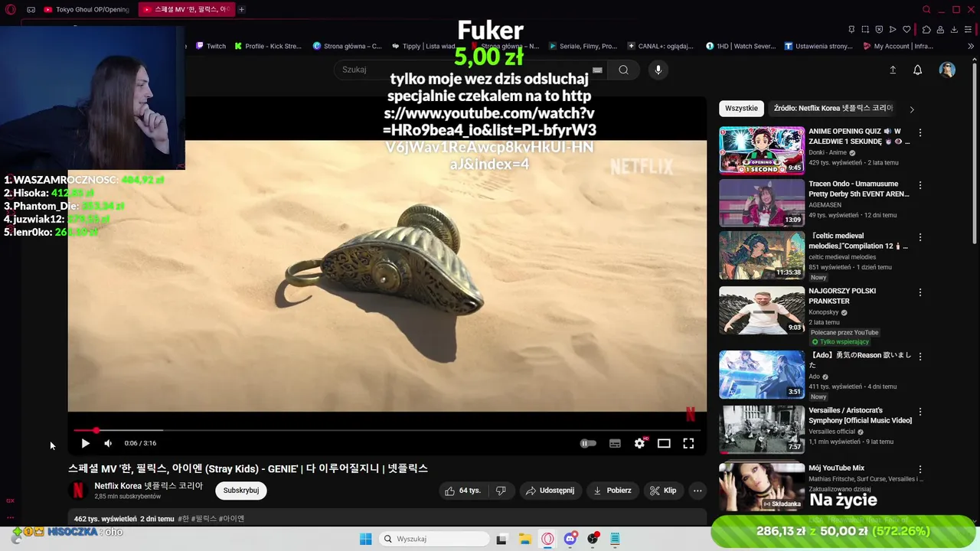Open the Profile - Kick Stre... bookmark
This screenshot has height=551, width=980.
[x=268, y=46]
